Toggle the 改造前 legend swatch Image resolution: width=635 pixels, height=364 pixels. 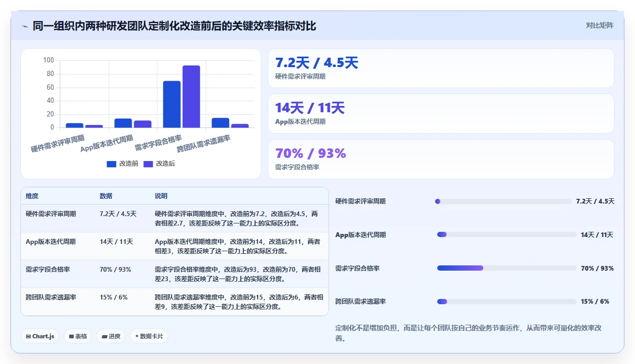111,164
